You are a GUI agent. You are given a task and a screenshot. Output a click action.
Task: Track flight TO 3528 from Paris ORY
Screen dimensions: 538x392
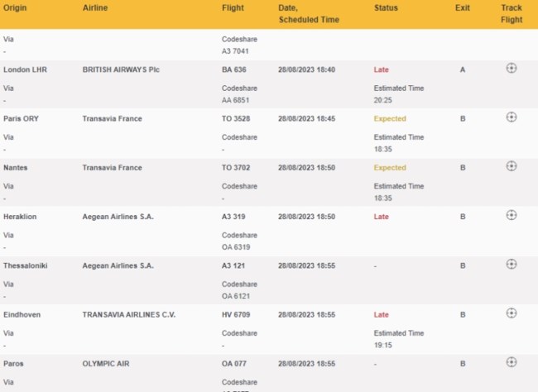tap(512, 117)
